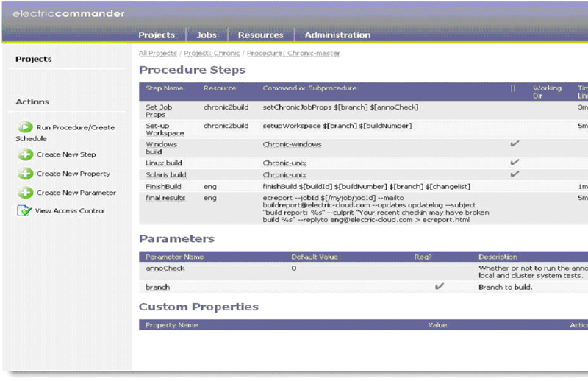Image resolution: width=588 pixels, height=381 pixels.
Task: Click the plus icon beside Create New Parameter
Action: 25,193
